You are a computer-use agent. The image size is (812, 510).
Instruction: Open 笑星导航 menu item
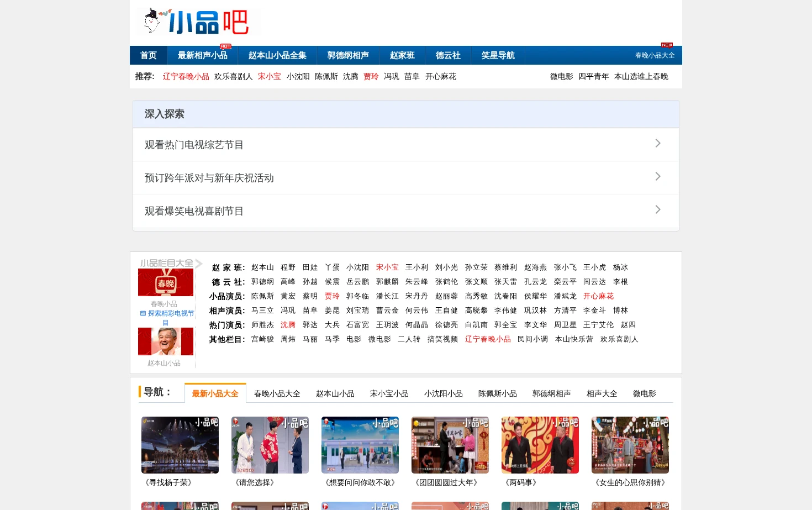[498, 55]
